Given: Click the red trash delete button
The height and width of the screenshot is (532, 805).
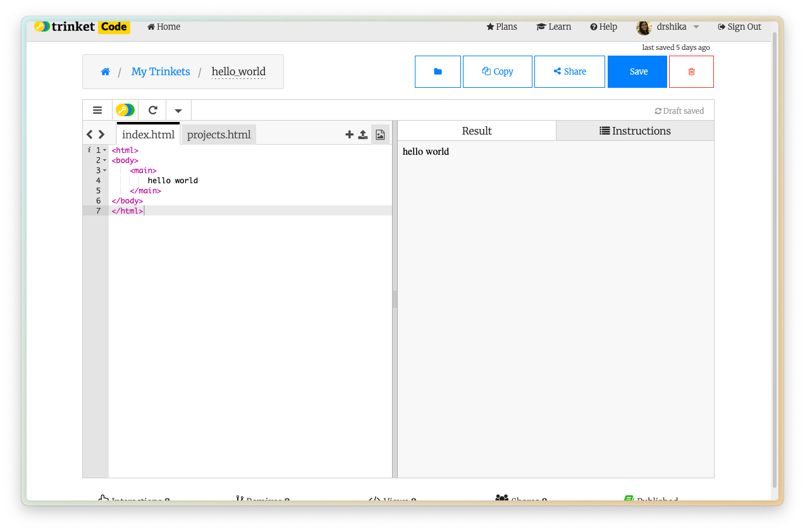Looking at the screenshot, I should [x=691, y=71].
